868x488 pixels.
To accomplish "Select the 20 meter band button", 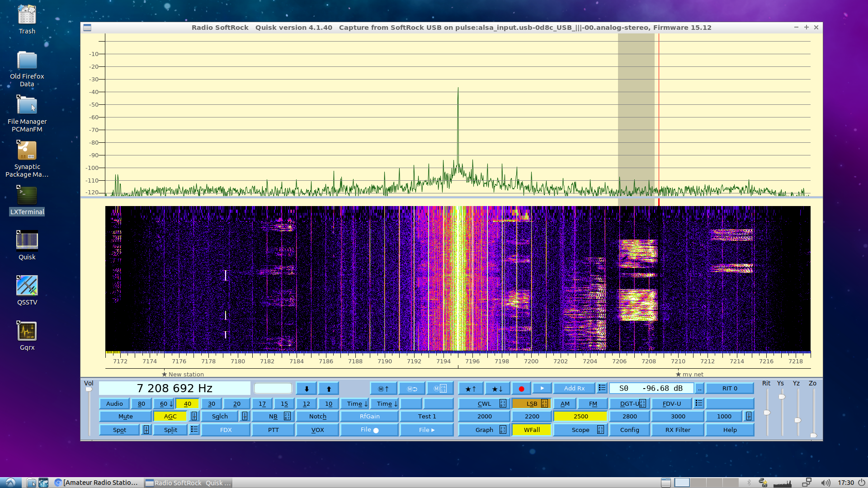I will [x=236, y=404].
